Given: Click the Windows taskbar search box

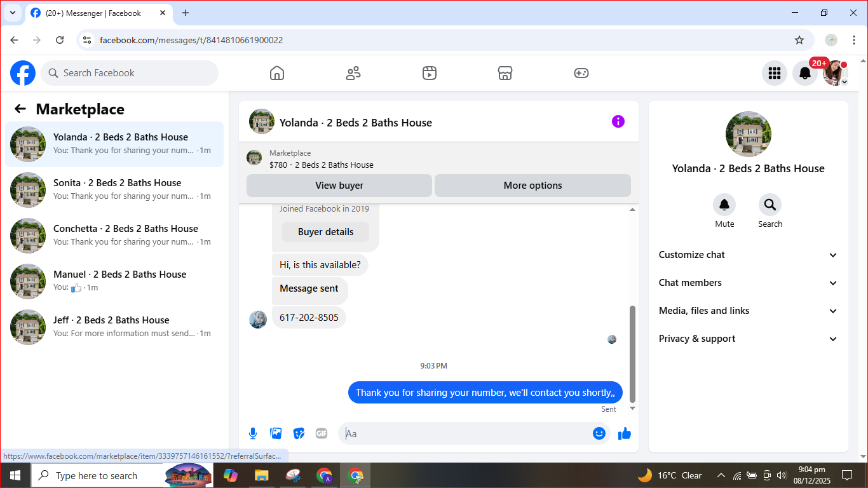Looking at the screenshot, I should click(122, 475).
